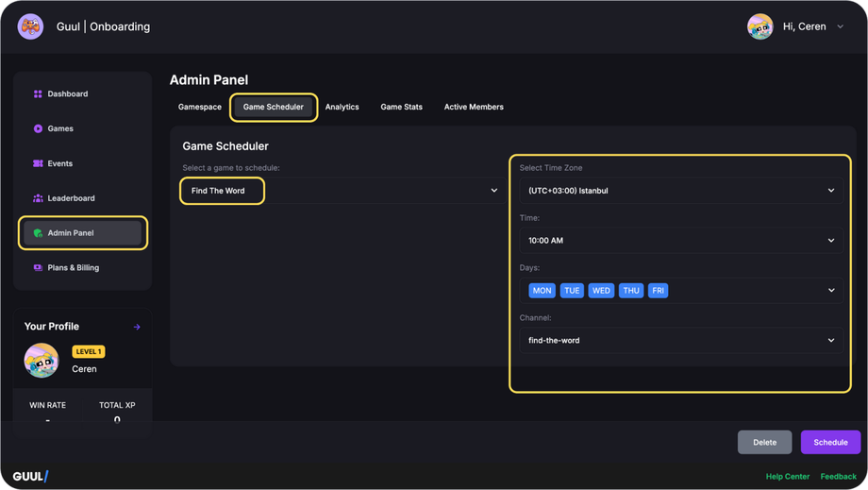Click the Plans & Billing icon
The width and height of the screenshot is (868, 490).
(38, 267)
